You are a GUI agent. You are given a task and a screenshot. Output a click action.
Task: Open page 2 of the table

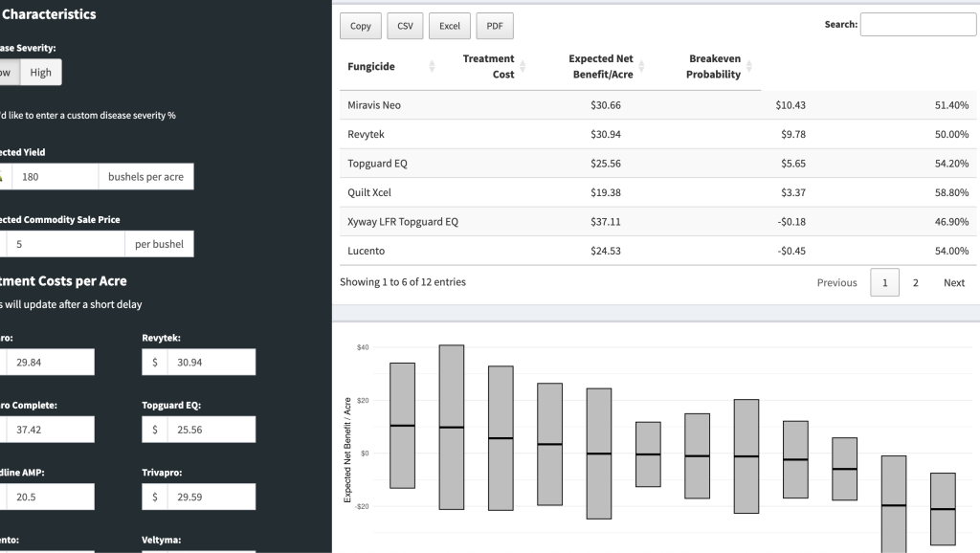coord(916,282)
